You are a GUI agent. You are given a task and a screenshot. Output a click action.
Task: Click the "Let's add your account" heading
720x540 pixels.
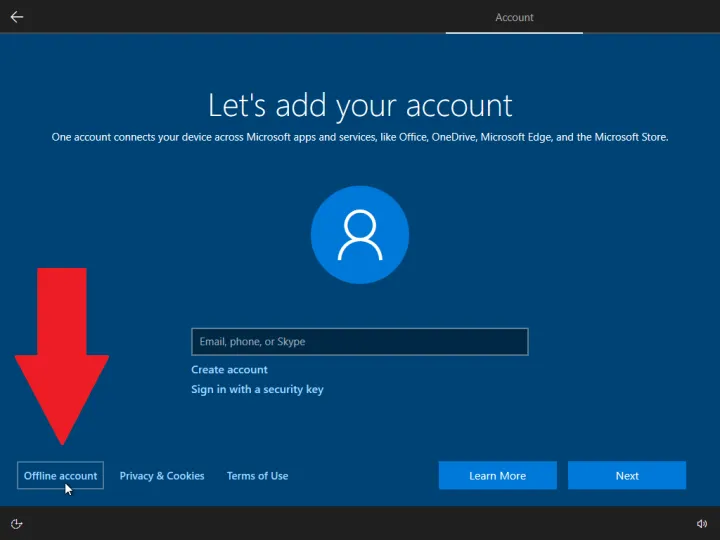click(359, 105)
